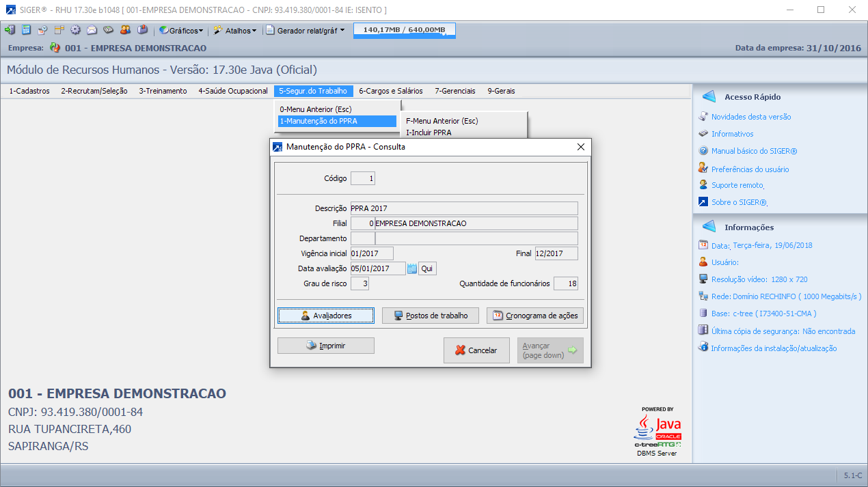
Task: Open Novidades desta versão link
Action: tap(751, 117)
